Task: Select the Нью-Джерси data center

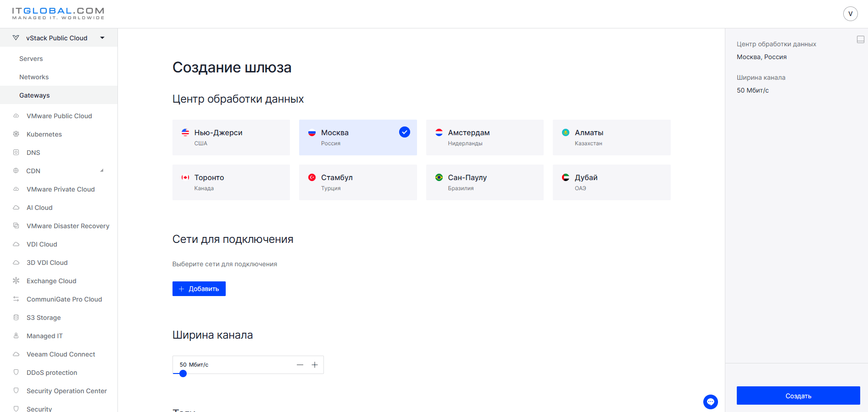Action: (x=231, y=137)
